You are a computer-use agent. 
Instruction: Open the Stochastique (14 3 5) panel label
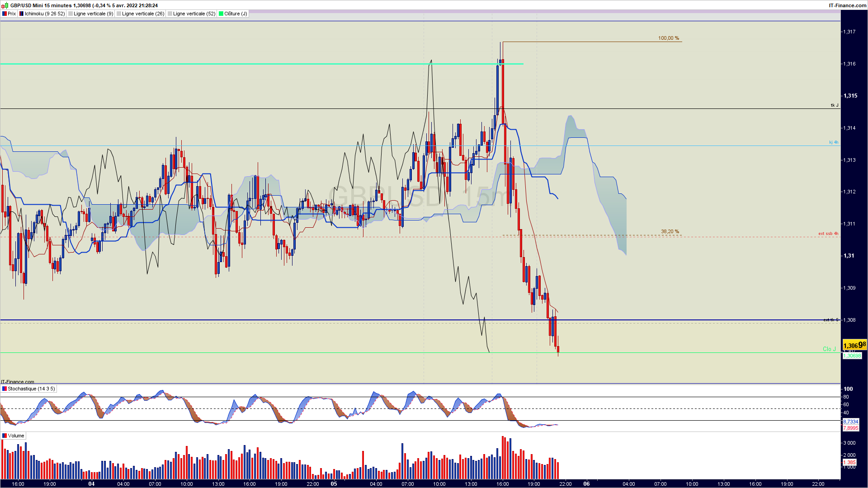[31, 389]
